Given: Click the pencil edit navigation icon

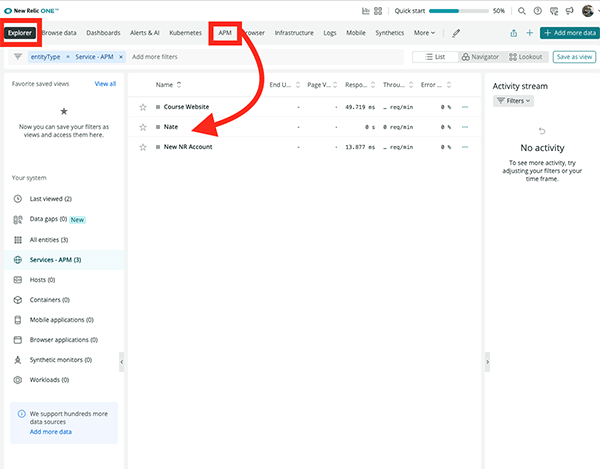Looking at the screenshot, I should (456, 33).
